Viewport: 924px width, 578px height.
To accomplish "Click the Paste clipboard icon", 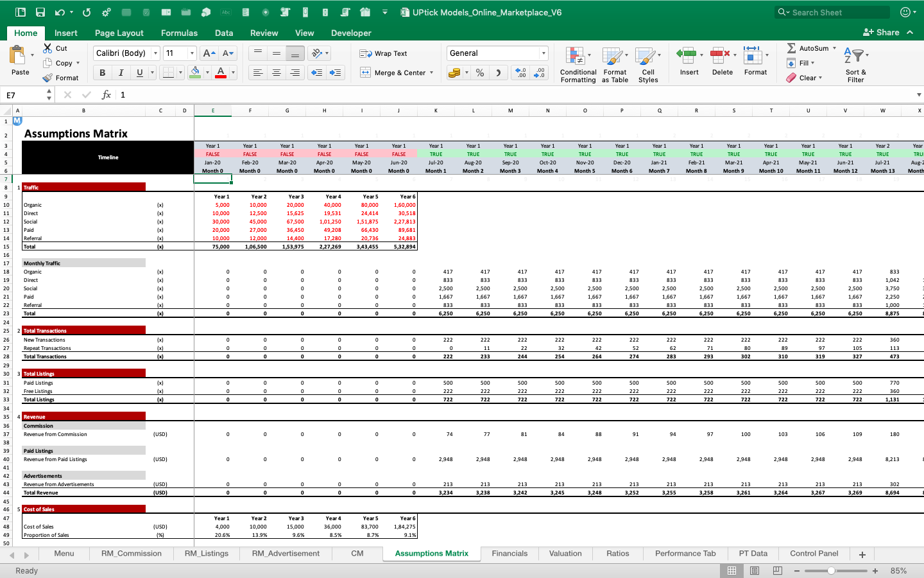I will point(18,55).
